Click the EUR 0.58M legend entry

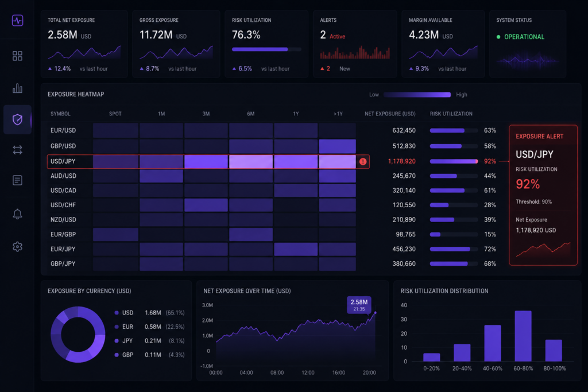(x=150, y=327)
